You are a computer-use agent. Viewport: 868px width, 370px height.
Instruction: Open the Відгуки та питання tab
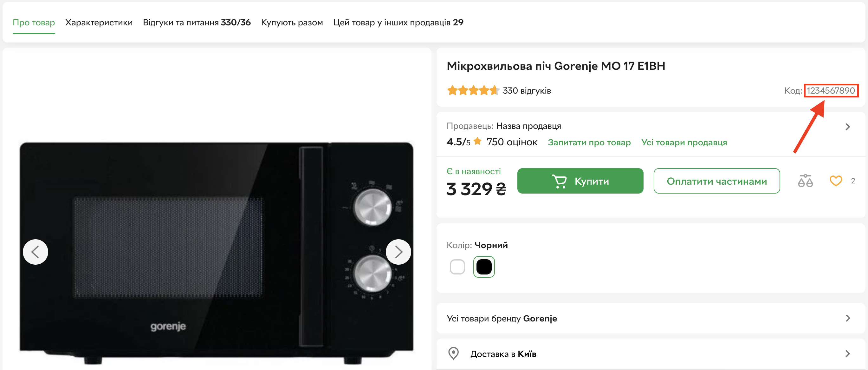pyautogui.click(x=197, y=23)
